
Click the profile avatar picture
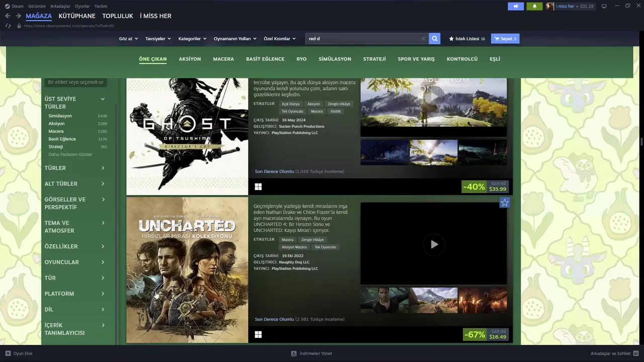coord(550,6)
